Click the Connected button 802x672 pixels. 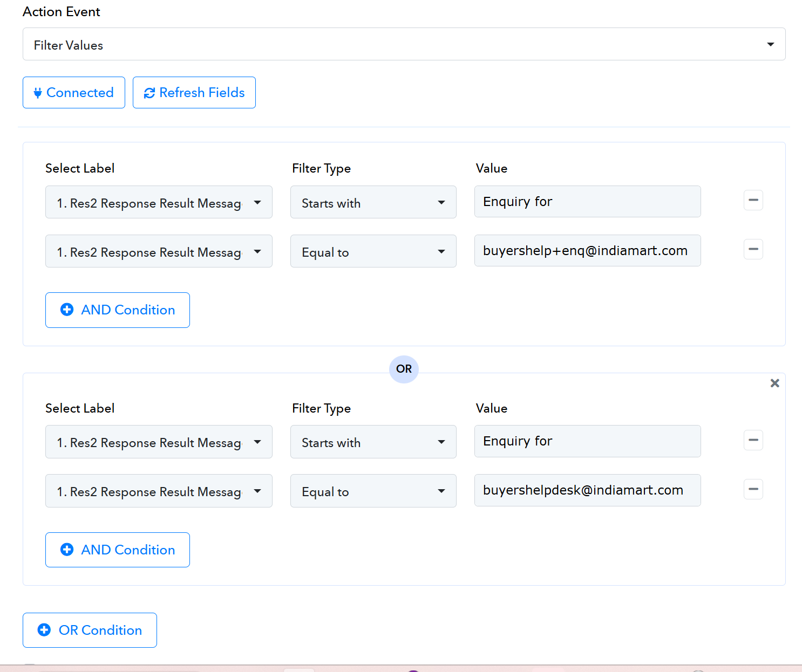pyautogui.click(x=74, y=93)
